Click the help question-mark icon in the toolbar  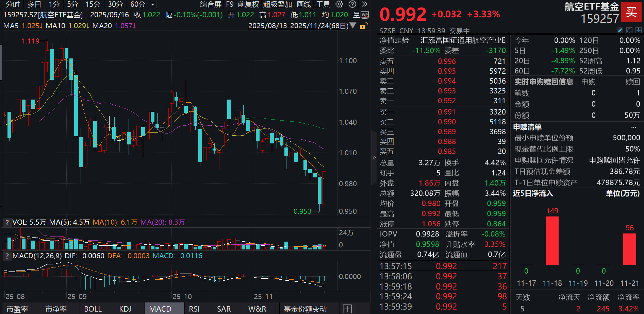click(x=352, y=4)
